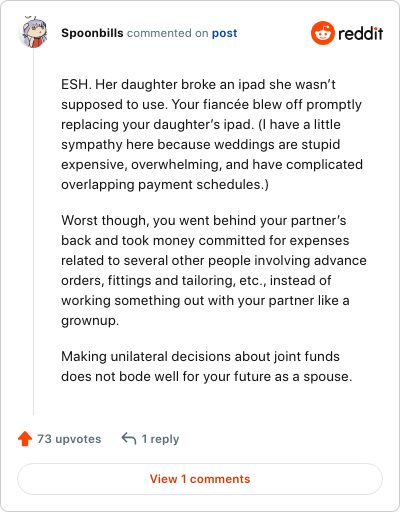Click the paragraph starting "Making unilateral decisions"
Image resolution: width=400 pixels, height=512 pixels.
[x=207, y=366]
